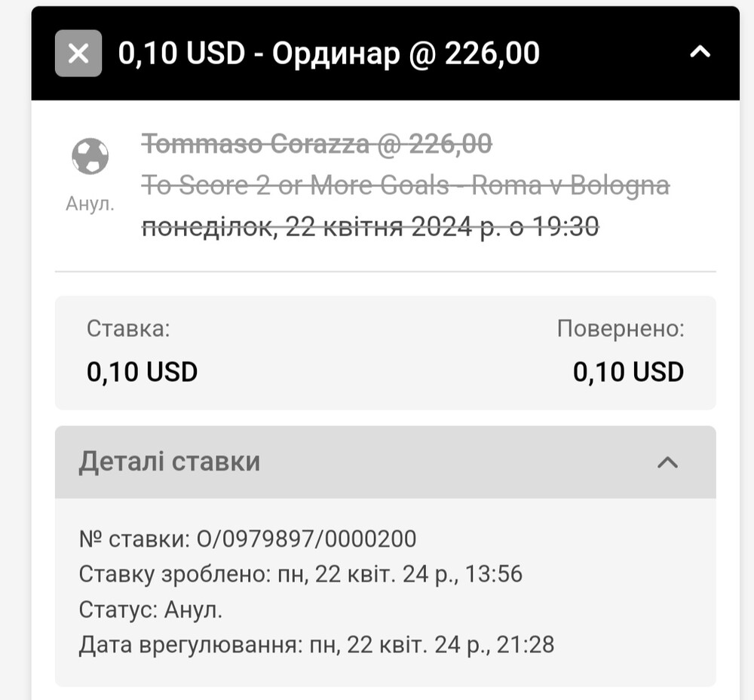Screen dimensions: 754x700
Task: Click the Повернено 0,10 USD amount
Action: coord(628,372)
